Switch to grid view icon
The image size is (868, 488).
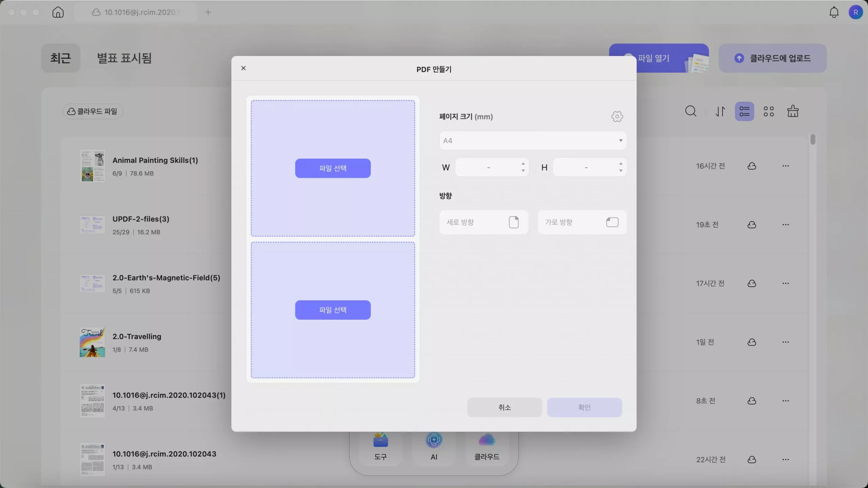pos(769,111)
